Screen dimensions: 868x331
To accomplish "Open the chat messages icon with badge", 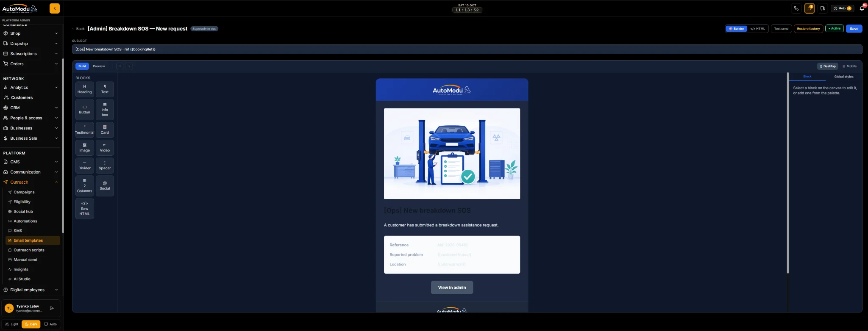I will 810,8.
